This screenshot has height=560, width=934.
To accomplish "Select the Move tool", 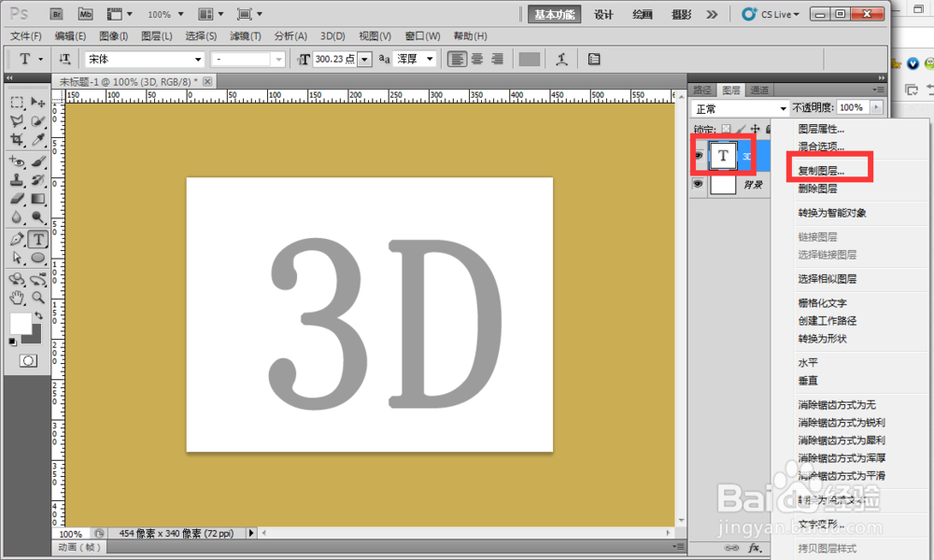I will tap(38, 103).
